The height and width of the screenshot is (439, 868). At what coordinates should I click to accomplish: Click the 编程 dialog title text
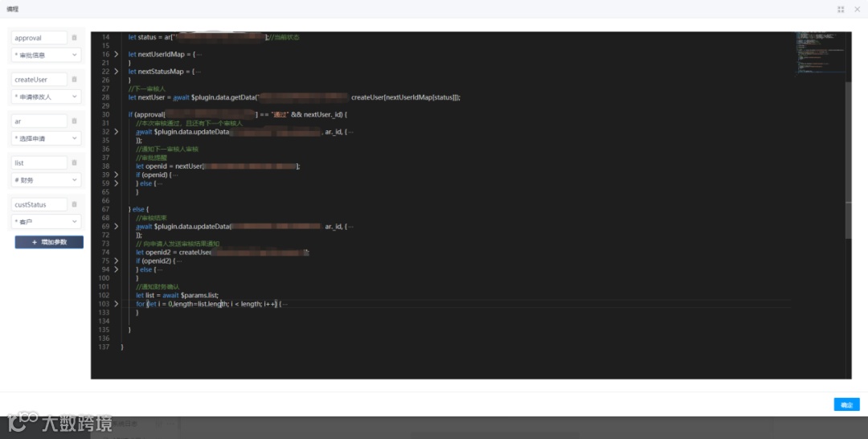tap(12, 10)
